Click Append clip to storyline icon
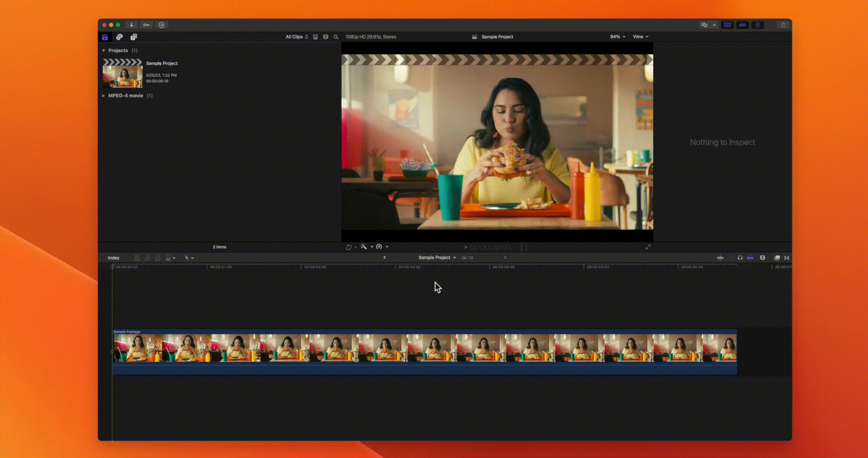868x458 pixels. [x=158, y=258]
